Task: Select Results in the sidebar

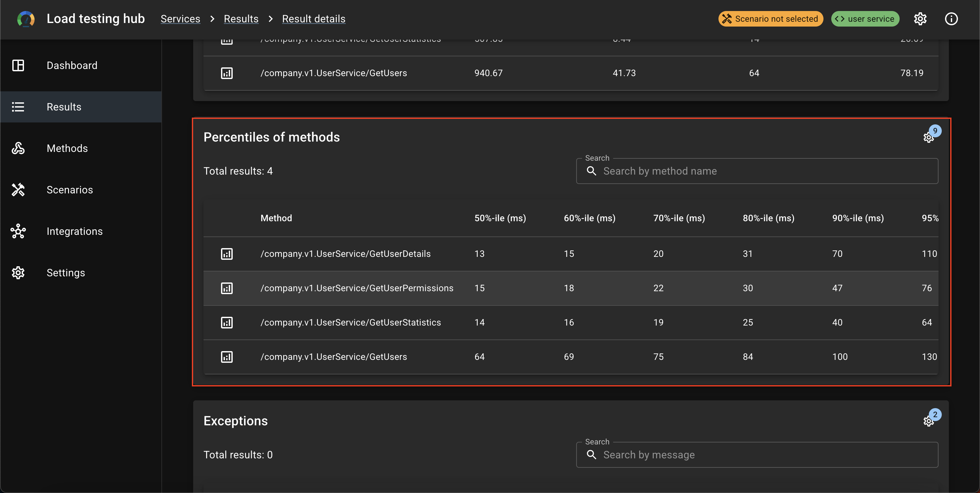Action: 81,107
